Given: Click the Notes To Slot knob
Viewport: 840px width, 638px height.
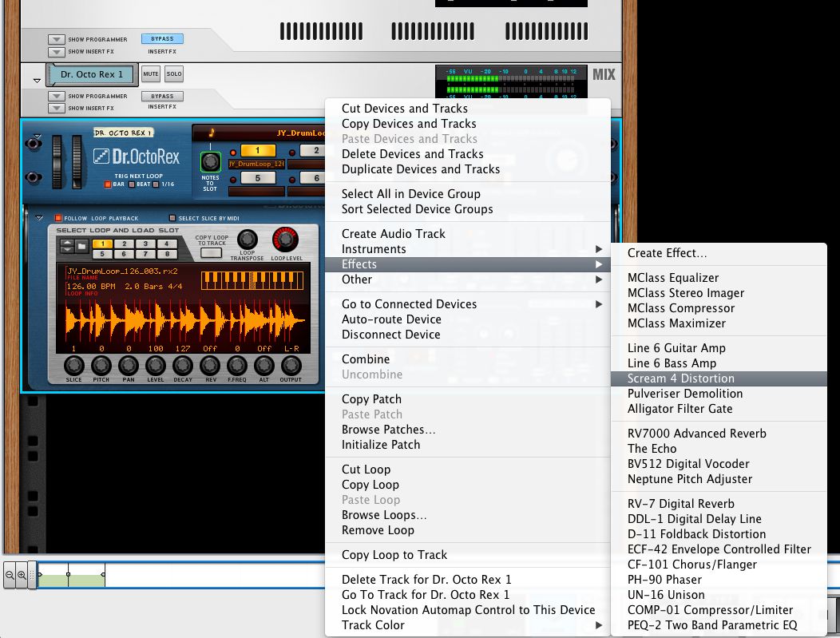Looking at the screenshot, I should (210, 162).
